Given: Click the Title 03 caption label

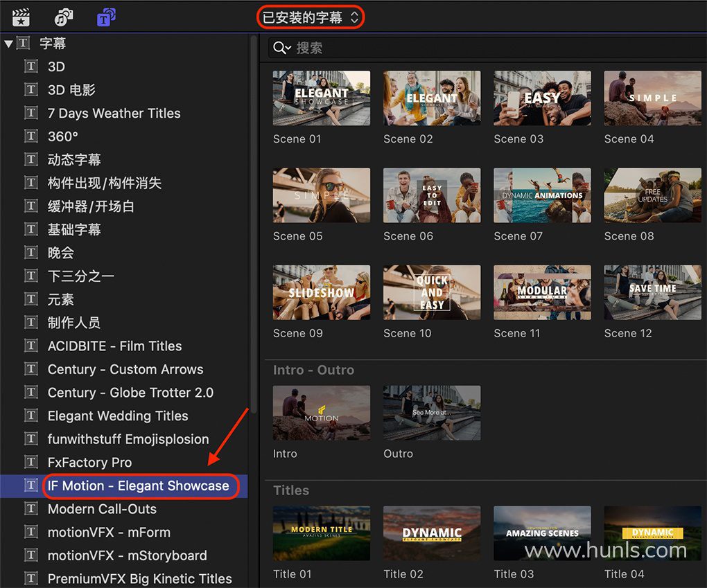Looking at the screenshot, I should (514, 574).
